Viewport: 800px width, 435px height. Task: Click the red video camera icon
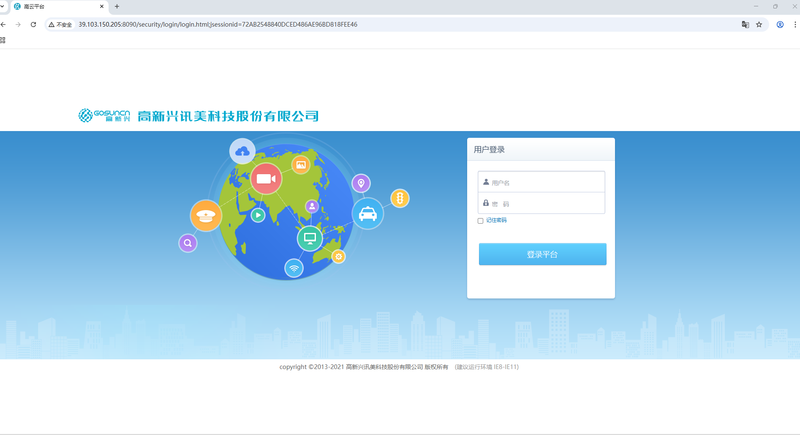coord(265,179)
